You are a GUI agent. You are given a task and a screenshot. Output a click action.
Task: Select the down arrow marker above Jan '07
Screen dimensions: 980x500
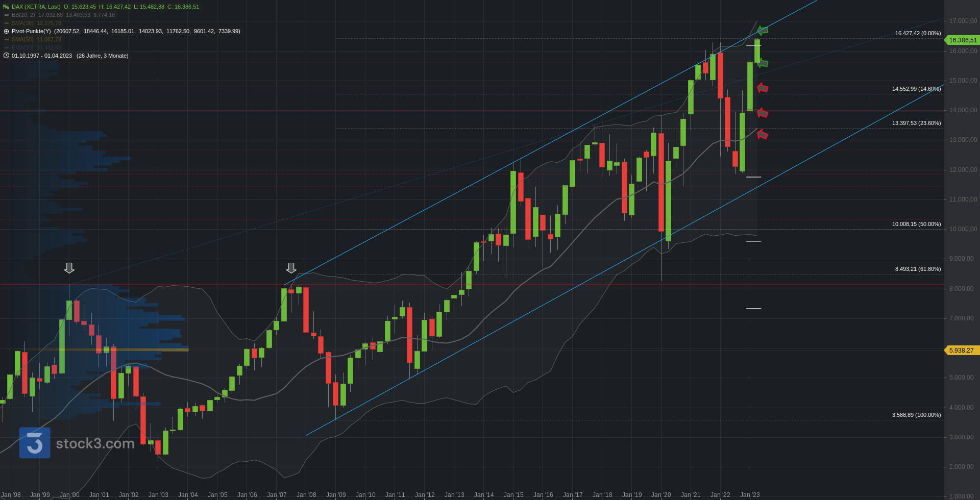(291, 268)
